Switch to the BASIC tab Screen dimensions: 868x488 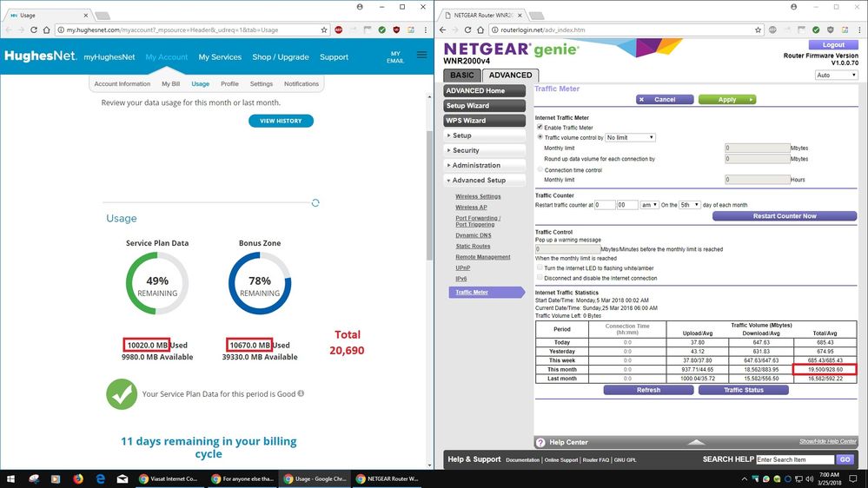(x=461, y=75)
